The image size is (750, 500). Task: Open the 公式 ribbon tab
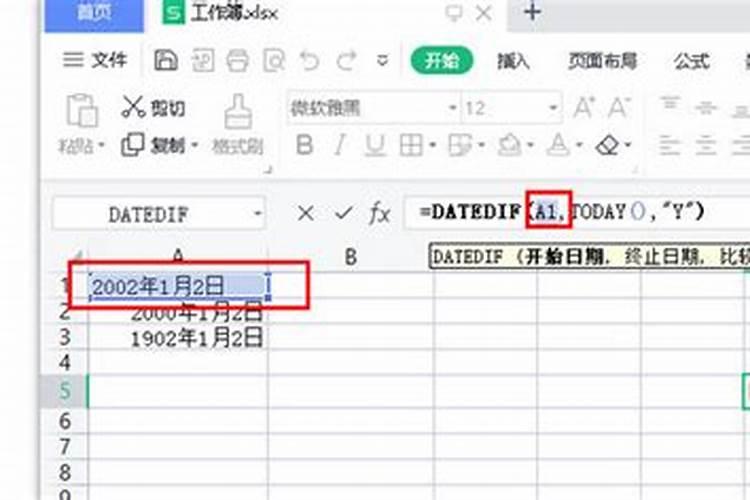[692, 61]
